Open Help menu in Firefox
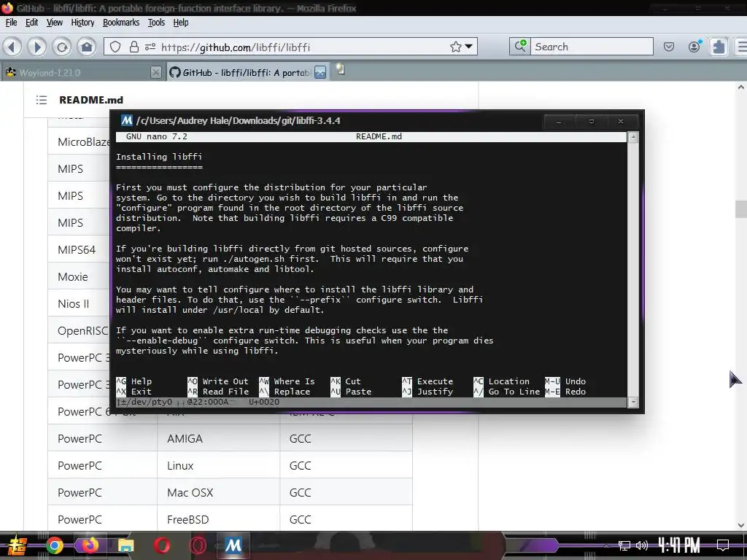Viewport: 747px width, 560px height. click(181, 23)
